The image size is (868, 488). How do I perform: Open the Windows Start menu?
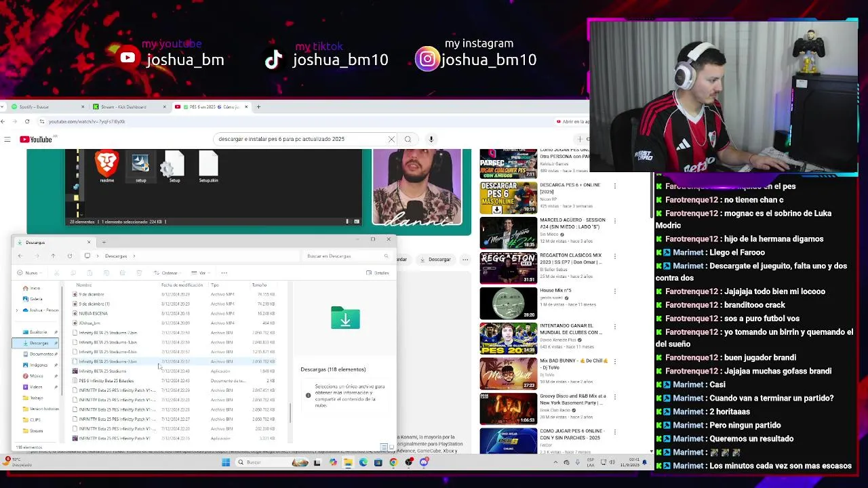pos(226,462)
